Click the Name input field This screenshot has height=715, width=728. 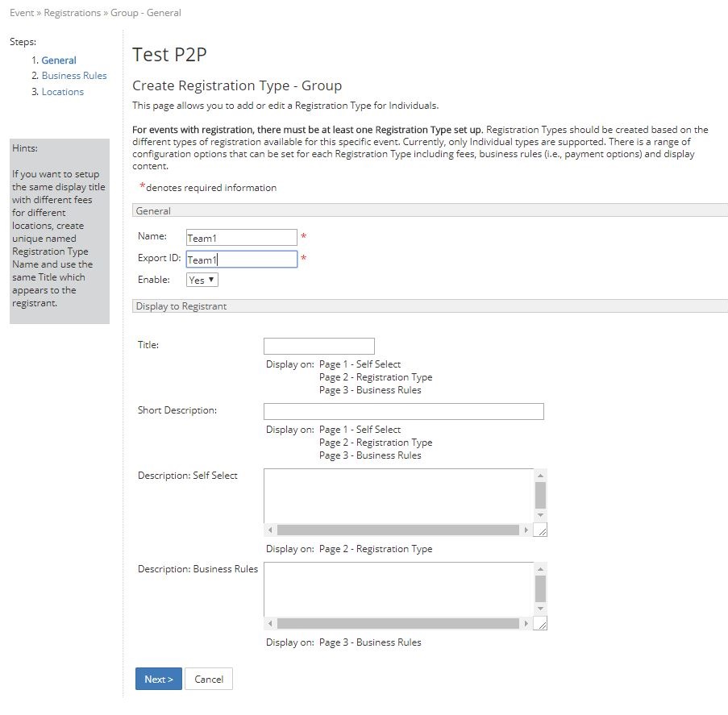pos(241,238)
